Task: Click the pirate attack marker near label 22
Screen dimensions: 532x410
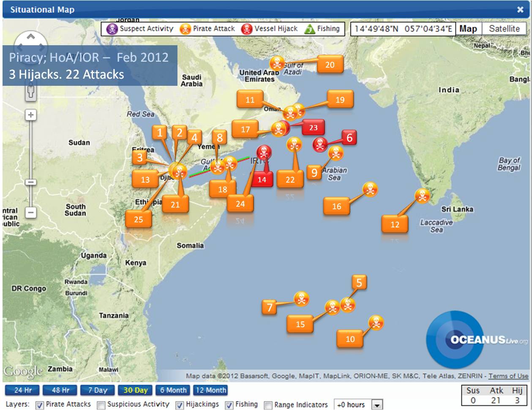Action: click(294, 145)
